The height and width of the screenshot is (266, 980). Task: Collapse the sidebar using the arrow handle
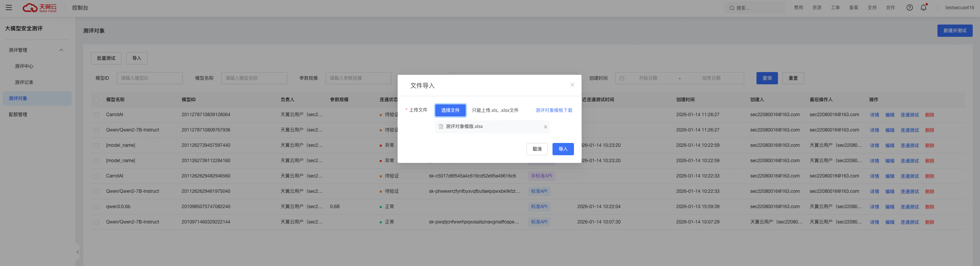pyautogui.click(x=78, y=252)
